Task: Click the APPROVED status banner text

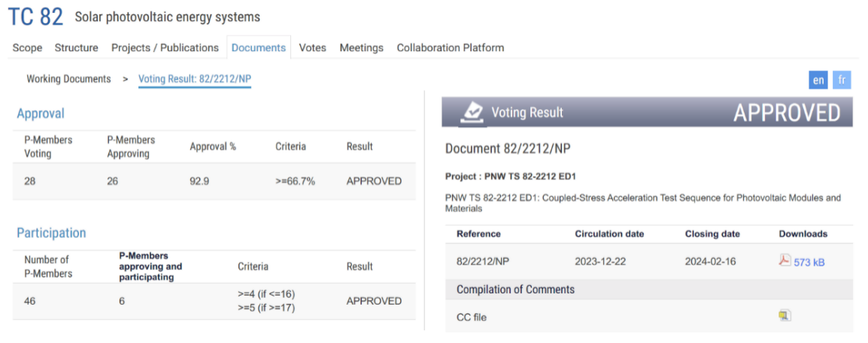Action: pos(787,113)
